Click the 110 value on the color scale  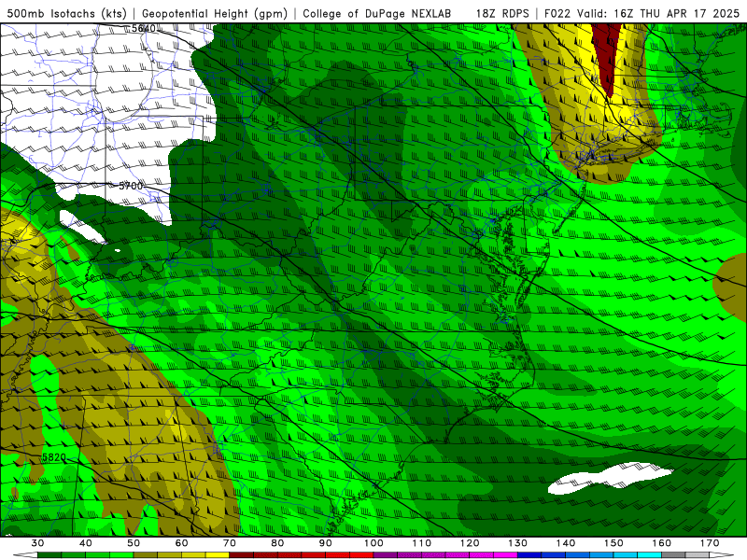[422, 543]
